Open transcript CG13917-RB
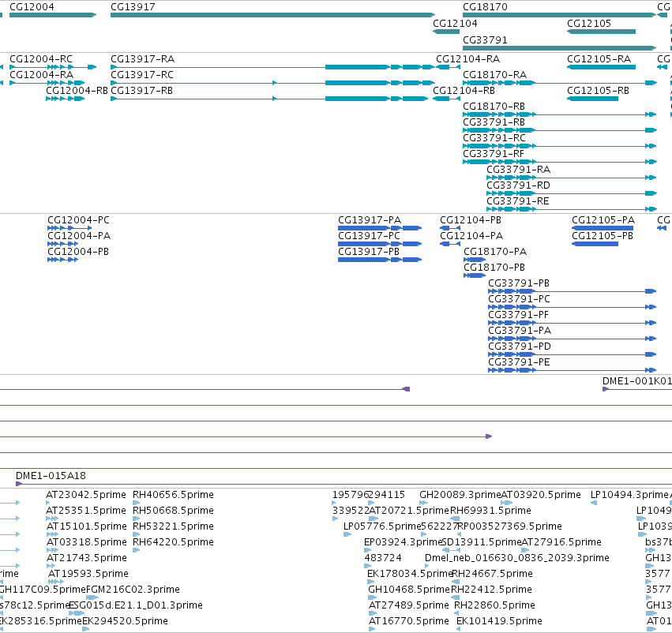 pyautogui.click(x=142, y=91)
